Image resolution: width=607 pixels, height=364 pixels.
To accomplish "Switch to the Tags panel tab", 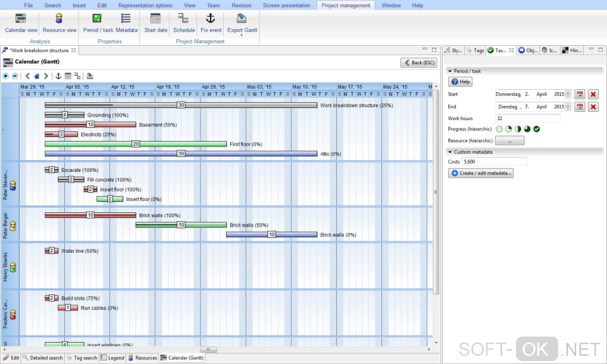I will 475,51.
